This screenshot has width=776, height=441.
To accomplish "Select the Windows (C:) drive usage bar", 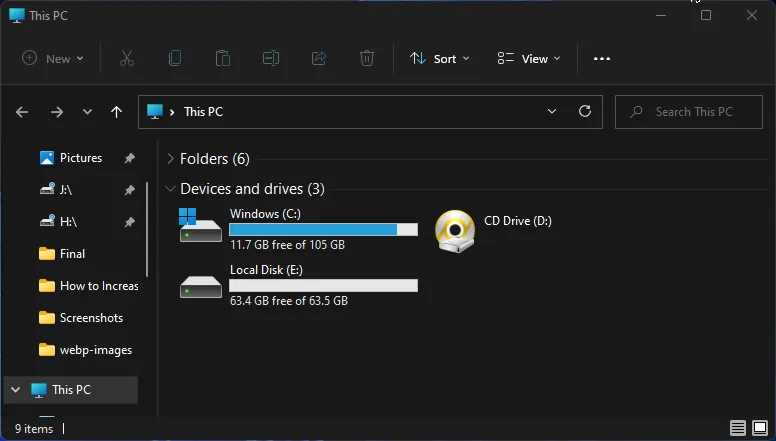I will (323, 229).
